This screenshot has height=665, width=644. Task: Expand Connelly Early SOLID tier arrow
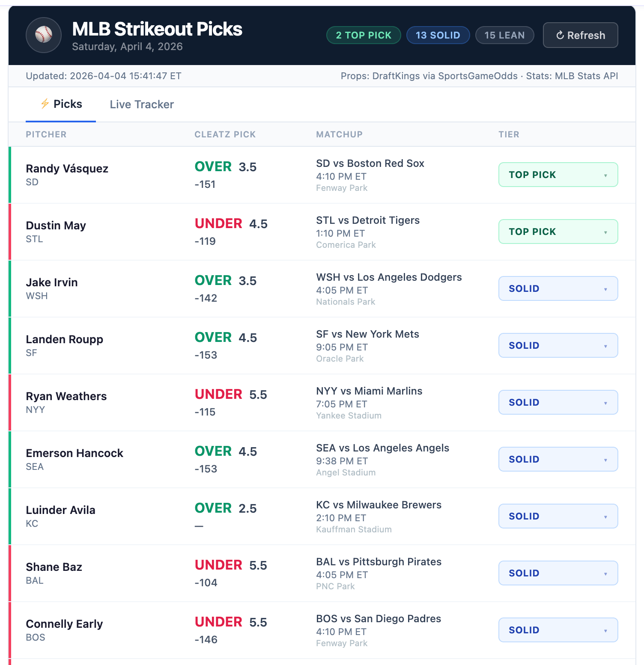coord(605,631)
